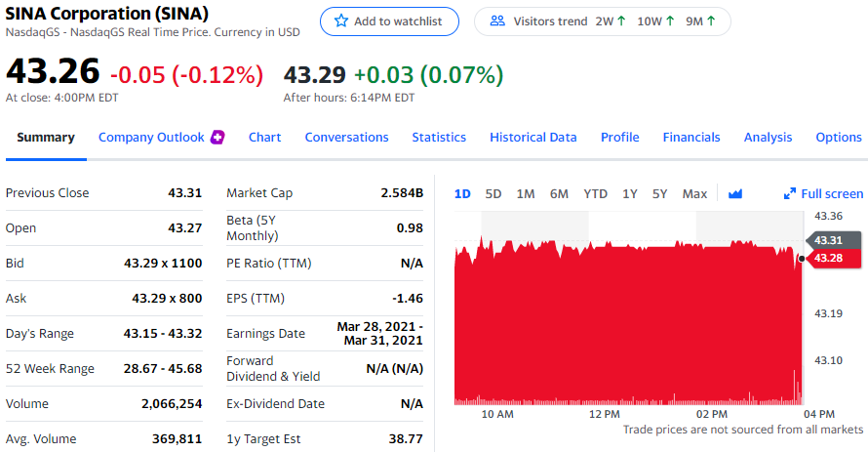Click the gray 43.31 previous close marker
868x452 pixels.
point(834,240)
